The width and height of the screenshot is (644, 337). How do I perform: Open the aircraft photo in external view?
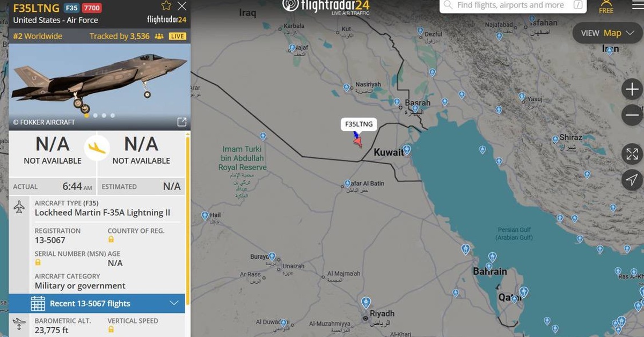181,122
